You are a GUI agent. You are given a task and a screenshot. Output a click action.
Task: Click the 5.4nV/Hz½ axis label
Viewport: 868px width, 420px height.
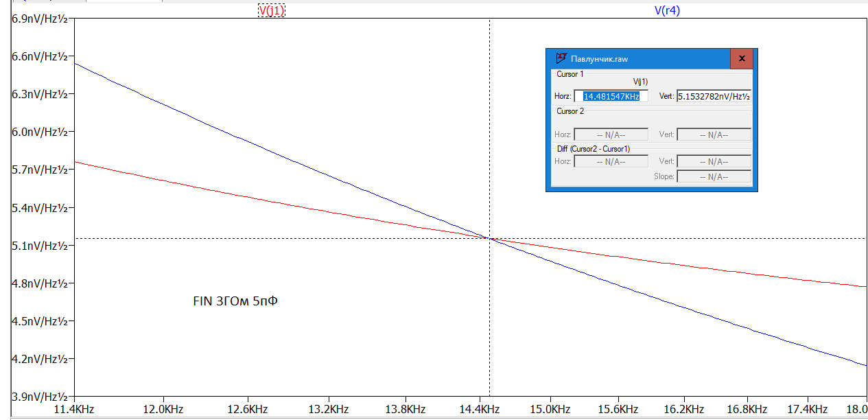pyautogui.click(x=40, y=208)
